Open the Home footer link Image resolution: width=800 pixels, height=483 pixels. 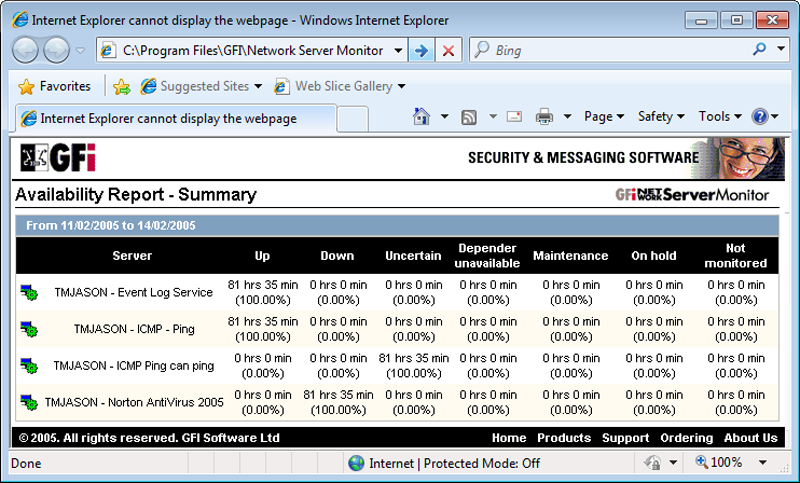tap(509, 438)
